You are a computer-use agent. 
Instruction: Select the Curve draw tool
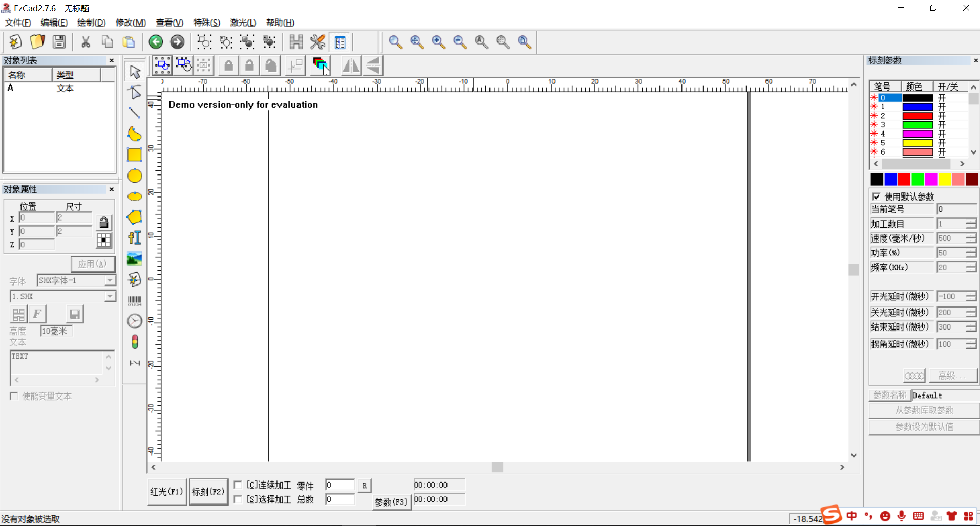pyautogui.click(x=135, y=134)
